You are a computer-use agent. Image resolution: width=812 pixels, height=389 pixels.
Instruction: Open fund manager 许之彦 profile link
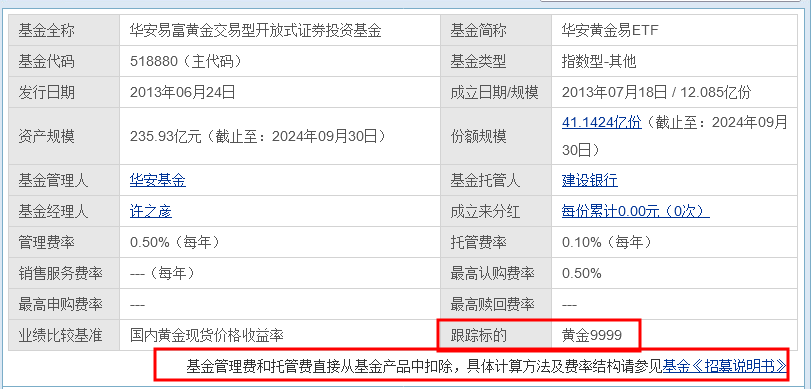151,211
